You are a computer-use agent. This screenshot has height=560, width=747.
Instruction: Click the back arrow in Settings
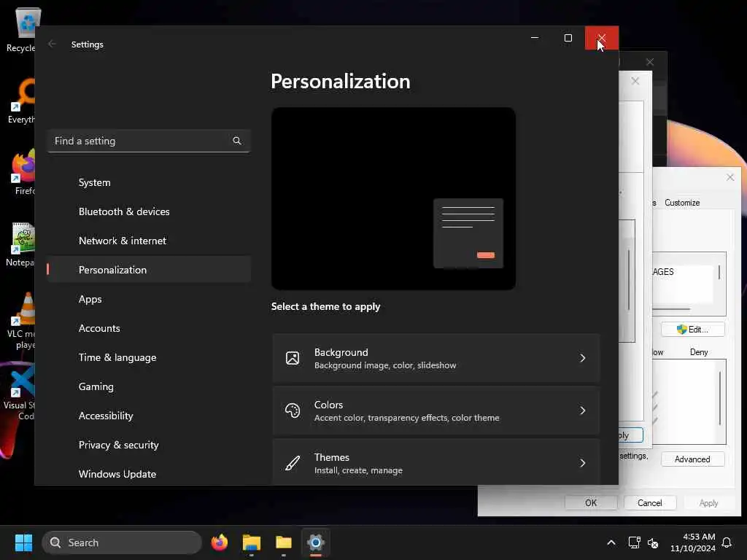pyautogui.click(x=52, y=44)
